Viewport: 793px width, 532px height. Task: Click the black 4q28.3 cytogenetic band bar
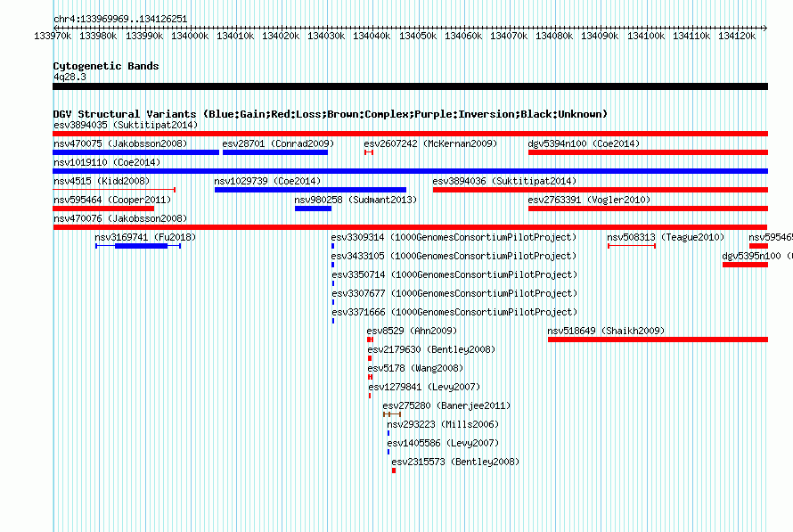click(x=410, y=86)
